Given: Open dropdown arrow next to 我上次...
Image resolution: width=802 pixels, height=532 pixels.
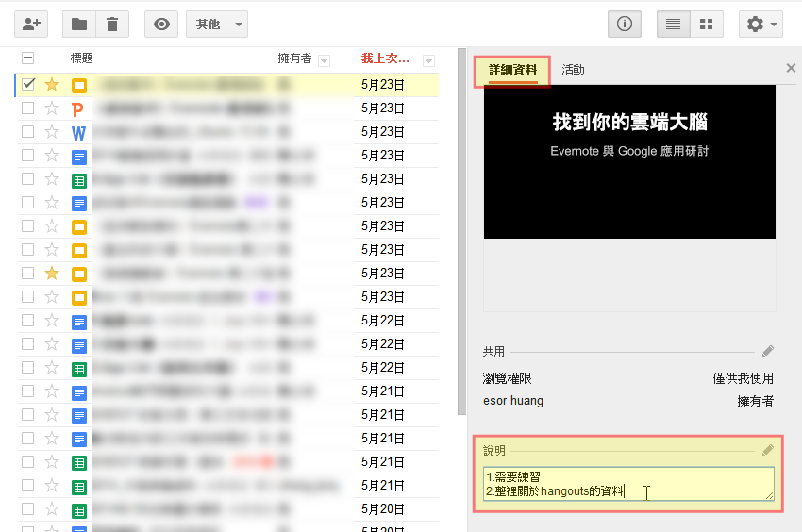Looking at the screenshot, I should 428,61.
